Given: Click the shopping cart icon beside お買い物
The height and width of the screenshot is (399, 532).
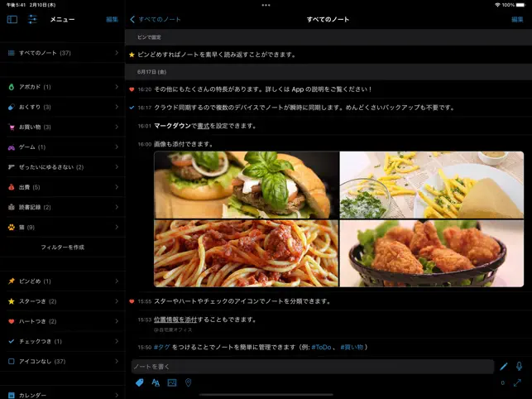Looking at the screenshot, I should [x=12, y=127].
